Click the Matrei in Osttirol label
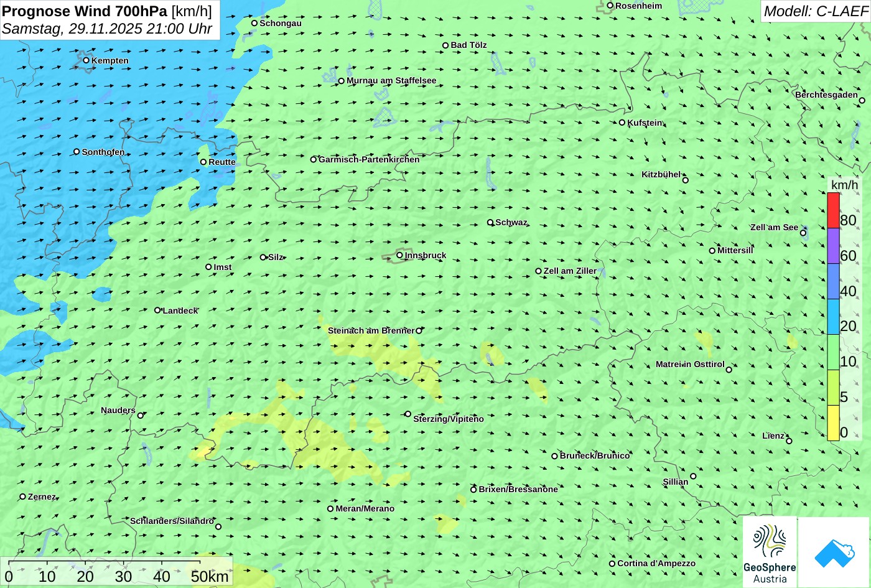 (x=690, y=364)
